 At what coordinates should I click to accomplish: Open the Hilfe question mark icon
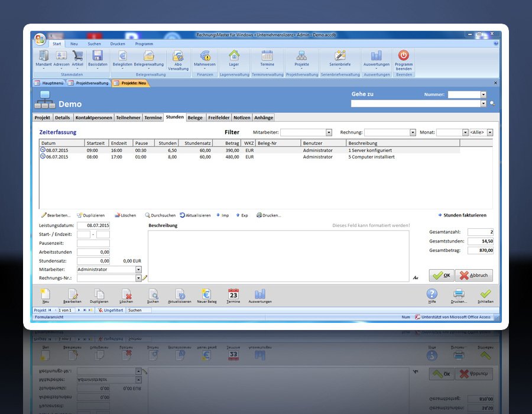tap(432, 294)
